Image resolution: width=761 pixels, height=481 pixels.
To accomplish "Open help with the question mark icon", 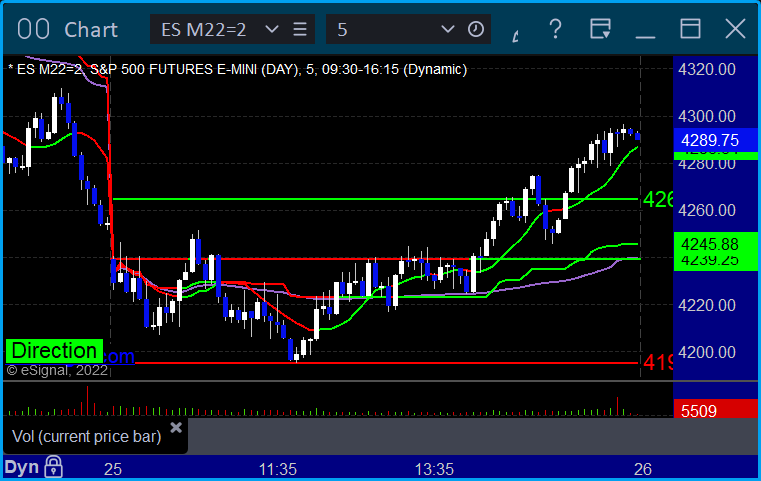I will point(555,29).
